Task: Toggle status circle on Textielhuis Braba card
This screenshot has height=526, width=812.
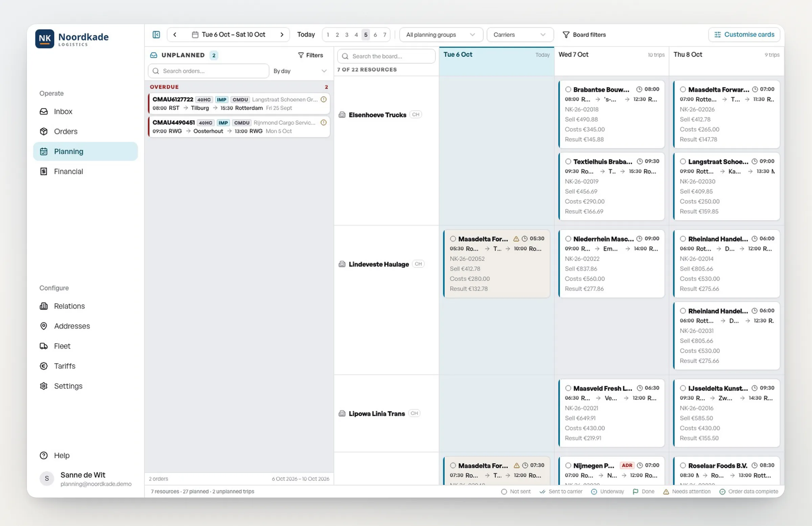Action: pyautogui.click(x=568, y=161)
